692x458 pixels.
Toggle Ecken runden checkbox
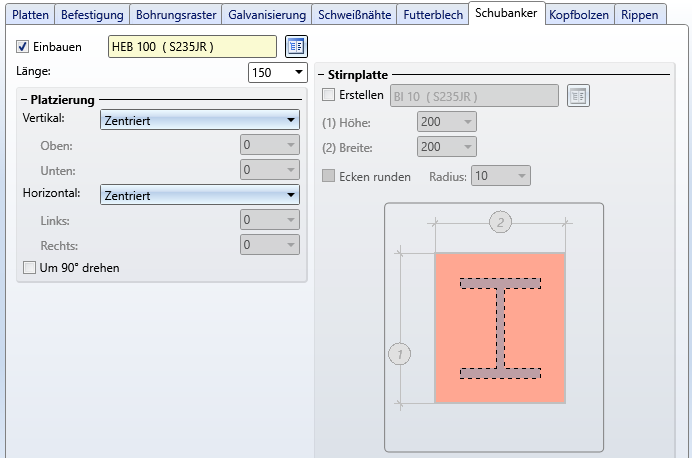click(328, 176)
